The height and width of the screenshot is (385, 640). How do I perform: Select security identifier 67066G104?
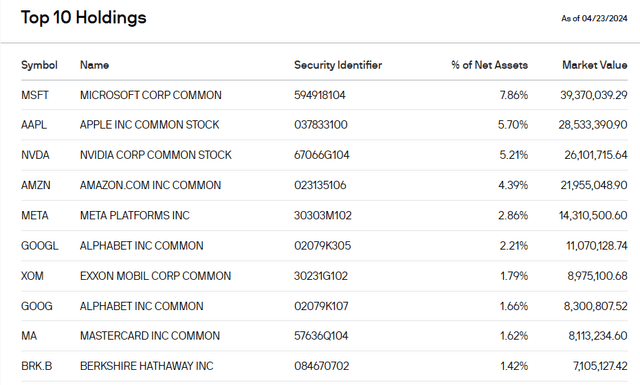point(322,155)
